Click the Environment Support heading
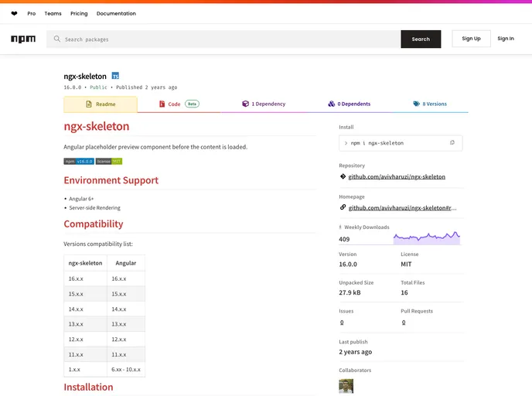This screenshot has width=532, height=396. (x=111, y=180)
